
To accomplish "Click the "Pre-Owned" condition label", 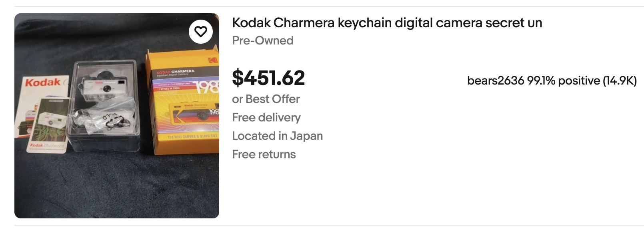I will 262,40.
